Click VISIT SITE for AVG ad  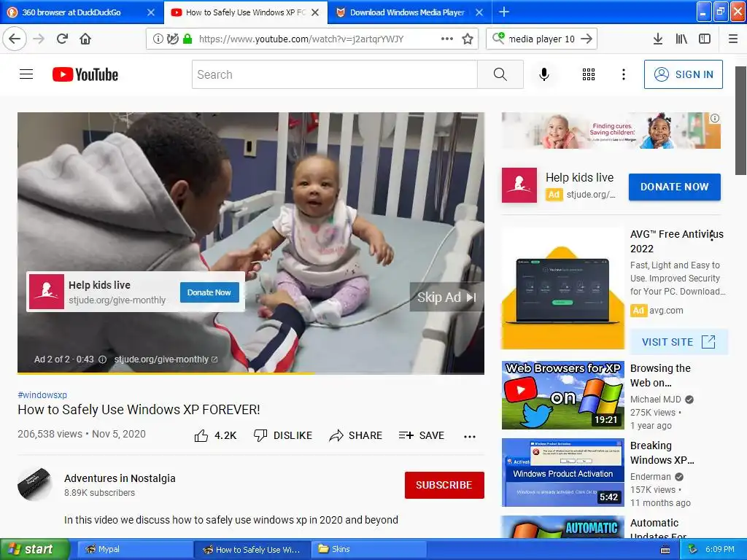(678, 342)
